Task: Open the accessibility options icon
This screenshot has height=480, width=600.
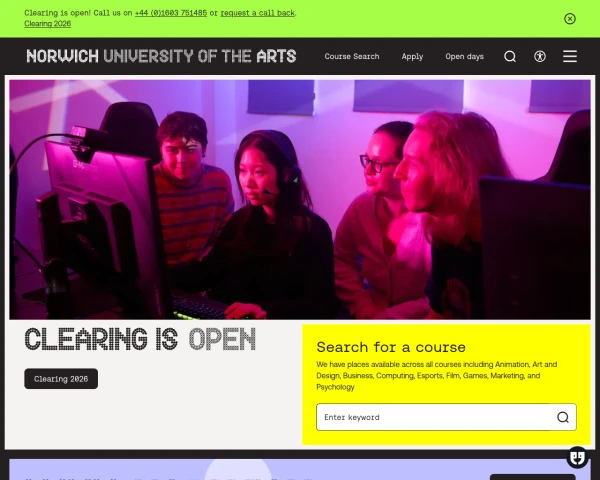Action: pos(540,57)
